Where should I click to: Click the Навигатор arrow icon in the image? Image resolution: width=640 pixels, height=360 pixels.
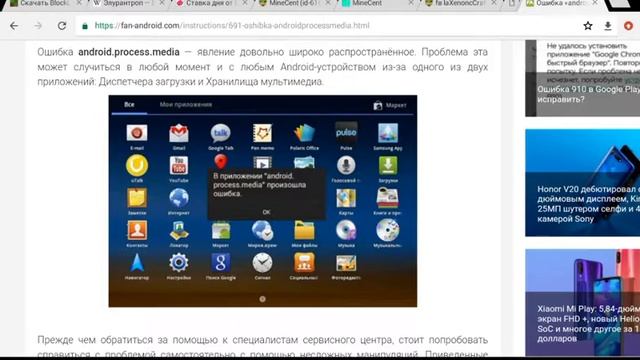pyautogui.click(x=137, y=263)
